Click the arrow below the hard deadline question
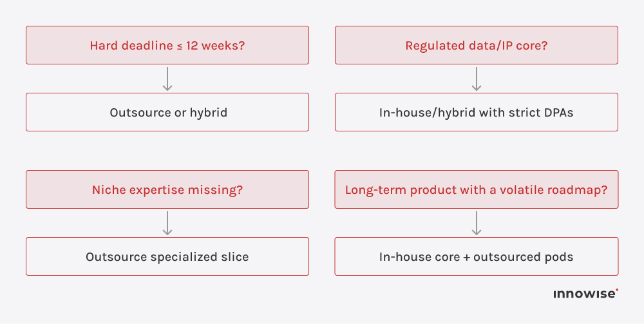This screenshot has height=324, width=644. click(x=167, y=79)
